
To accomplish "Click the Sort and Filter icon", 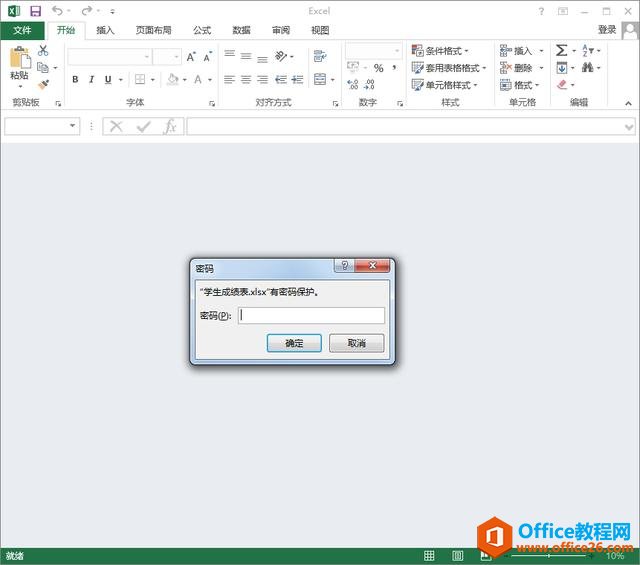I will click(588, 51).
